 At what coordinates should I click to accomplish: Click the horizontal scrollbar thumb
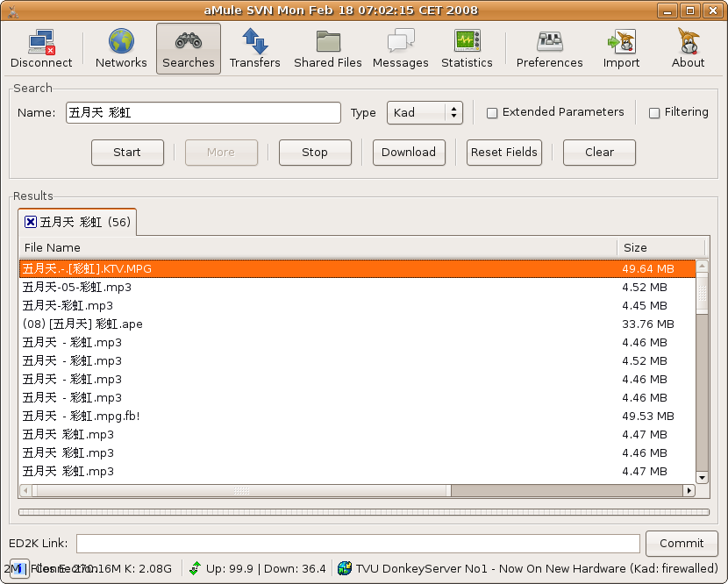(x=241, y=490)
